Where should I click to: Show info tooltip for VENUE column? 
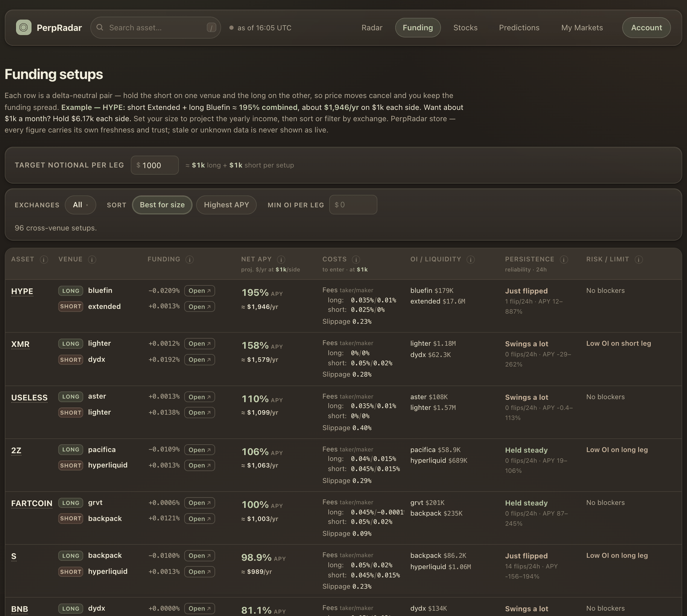click(92, 260)
